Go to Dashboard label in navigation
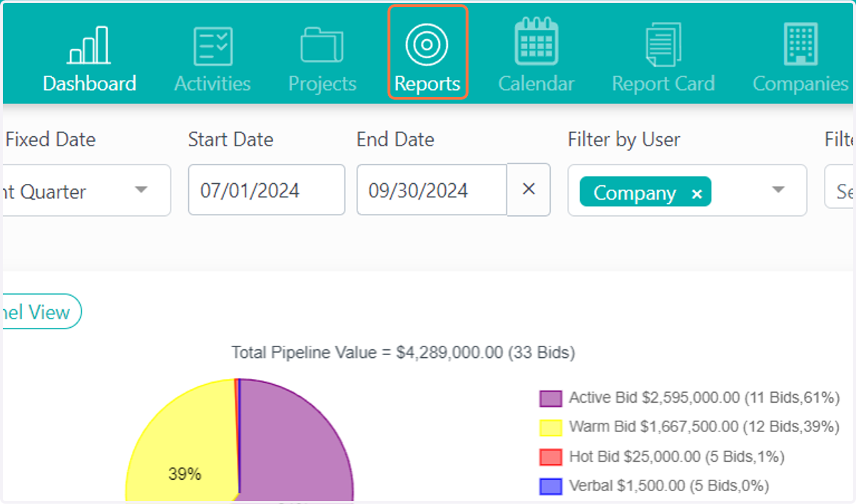Screen dimensions: 856x504 point(89,83)
